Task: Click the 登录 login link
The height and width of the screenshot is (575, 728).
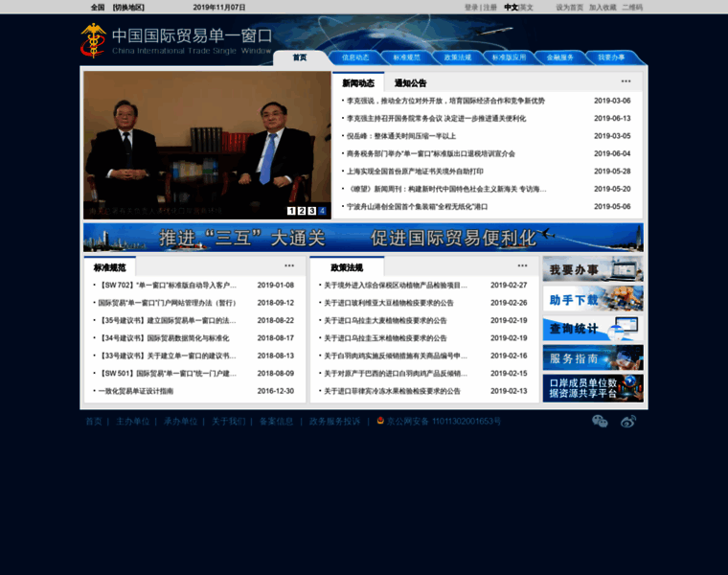Action: (471, 8)
